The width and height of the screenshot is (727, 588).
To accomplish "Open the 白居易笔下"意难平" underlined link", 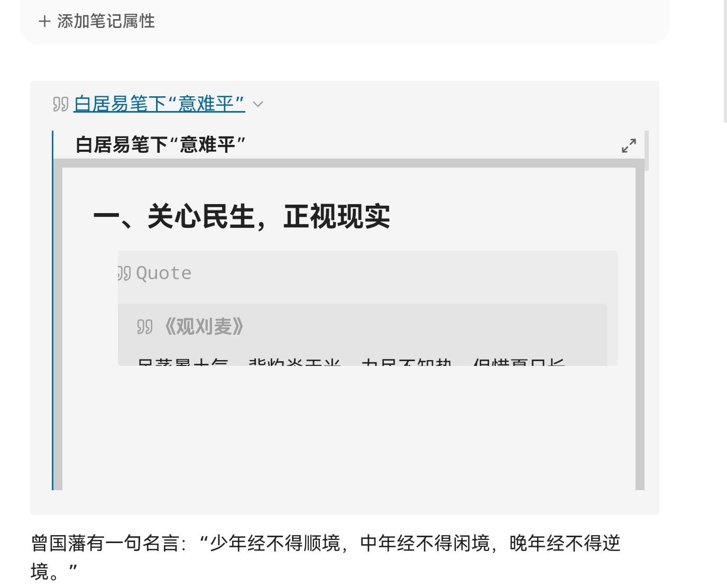I will tap(159, 104).
